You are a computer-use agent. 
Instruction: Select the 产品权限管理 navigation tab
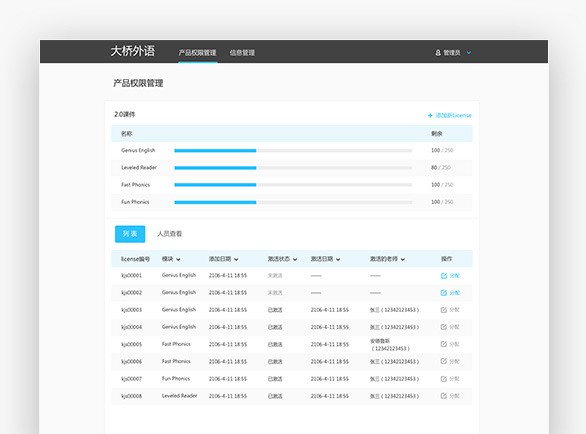[x=197, y=53]
